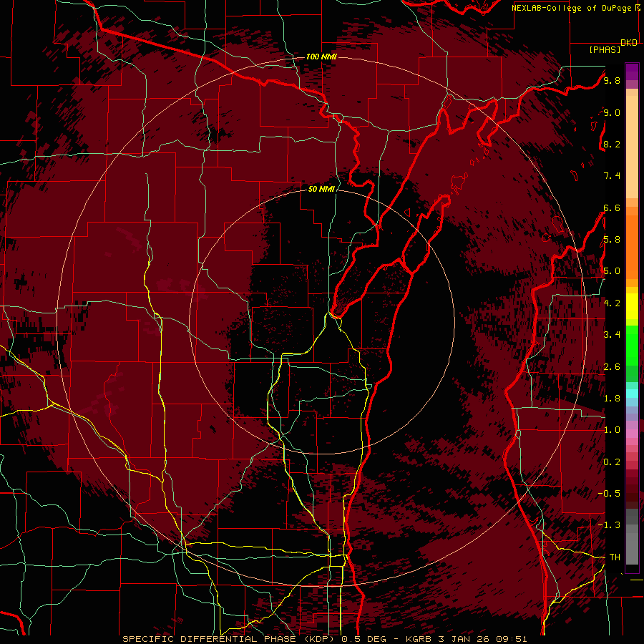
Task: Click the 5.8 scale value
Action: pos(612,240)
